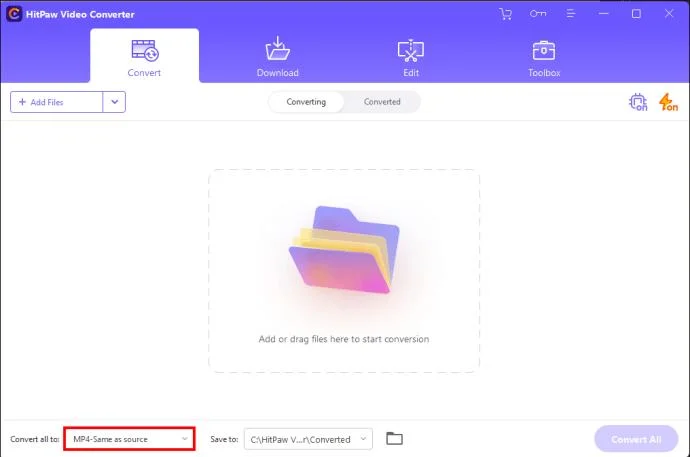
Task: Open the shopping cart purchase icon
Action: point(506,14)
